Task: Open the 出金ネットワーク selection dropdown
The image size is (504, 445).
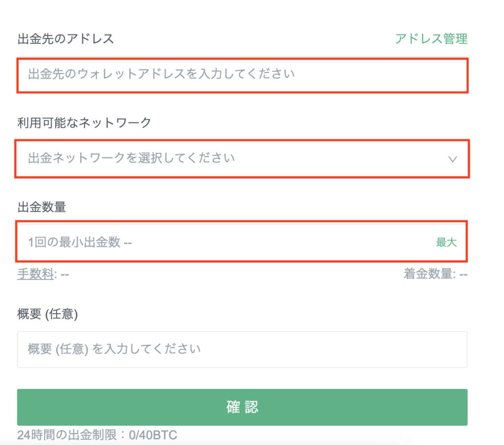Action: pyautogui.click(x=242, y=159)
